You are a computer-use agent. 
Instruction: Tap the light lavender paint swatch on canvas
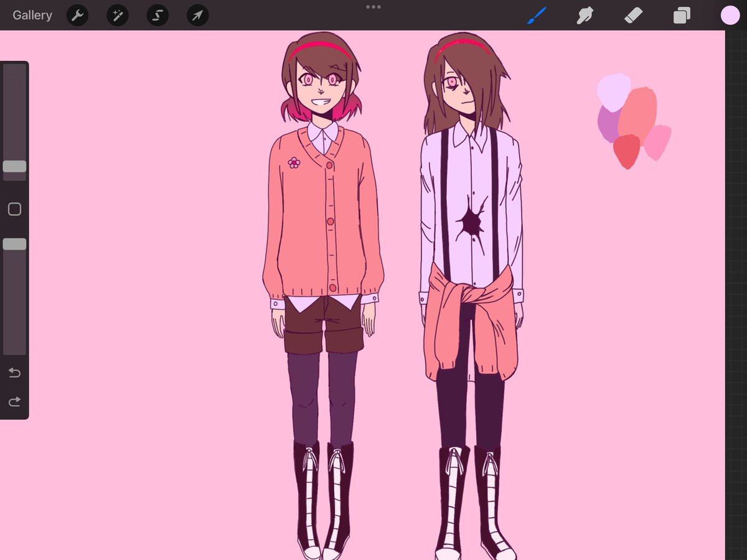coord(613,92)
